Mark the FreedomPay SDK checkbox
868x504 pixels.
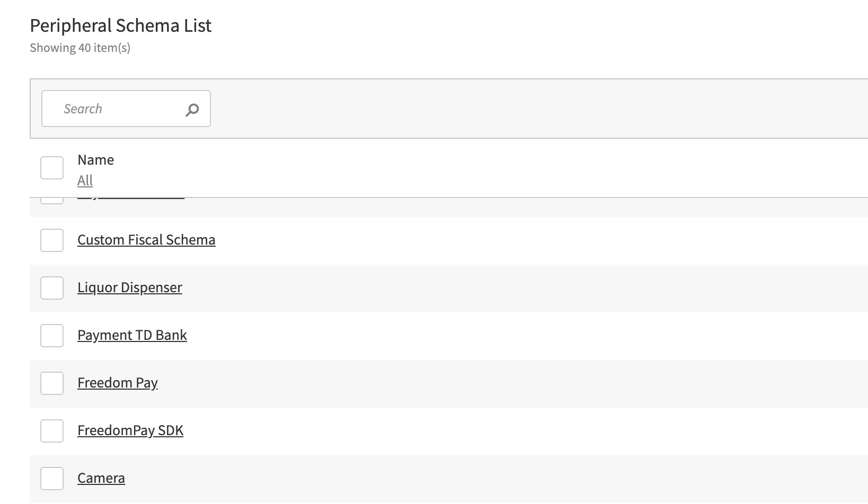coord(52,431)
